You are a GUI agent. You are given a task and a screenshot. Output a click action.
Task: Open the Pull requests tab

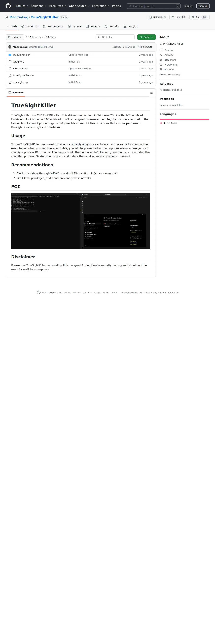(x=53, y=27)
